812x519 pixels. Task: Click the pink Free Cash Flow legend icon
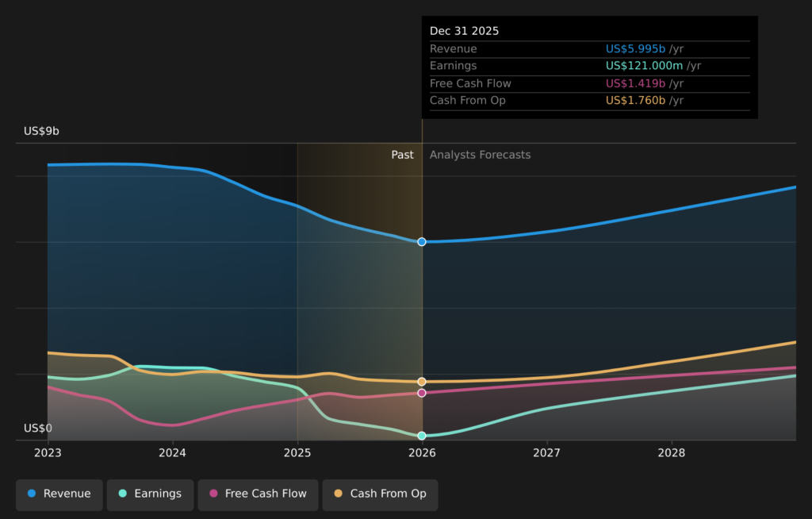coord(213,494)
